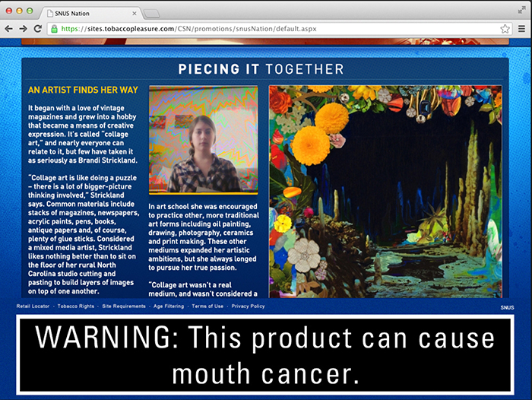Open the Chrome hamburger menu

pyautogui.click(x=521, y=29)
